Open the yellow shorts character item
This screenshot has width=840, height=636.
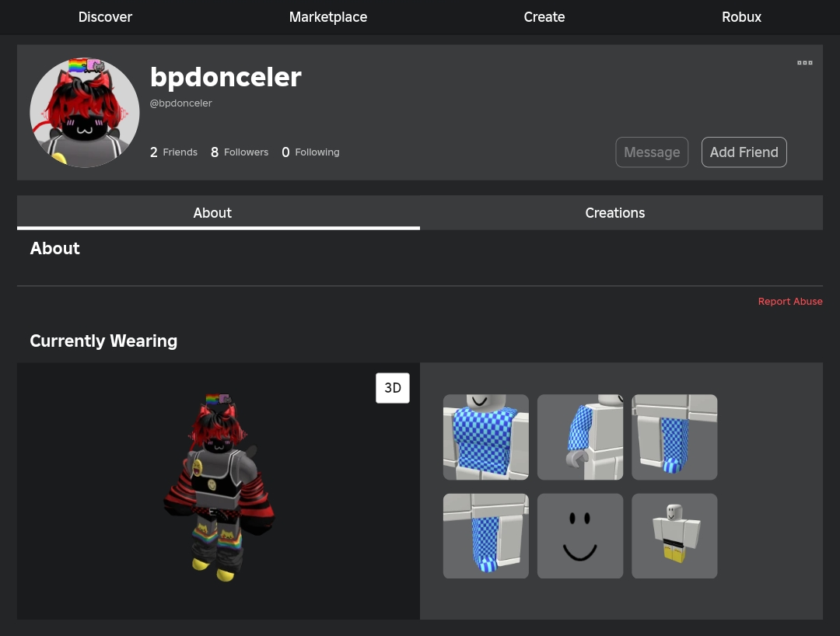click(674, 536)
